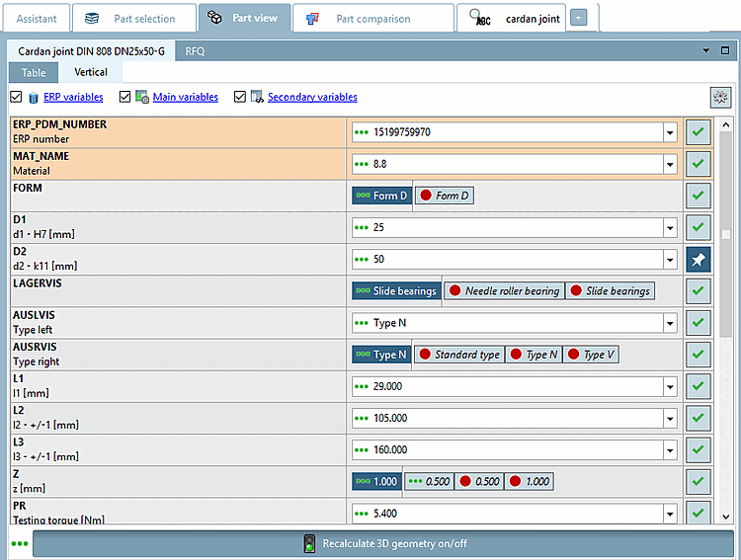Click the green checkmark for D1 row
This screenshot has width=741, height=560.
point(698,227)
